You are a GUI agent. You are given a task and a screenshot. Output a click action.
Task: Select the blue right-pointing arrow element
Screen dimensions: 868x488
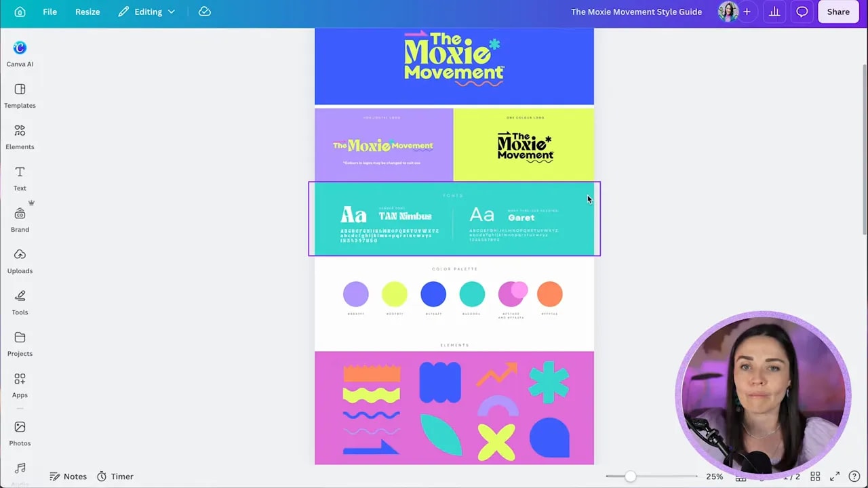point(371,447)
